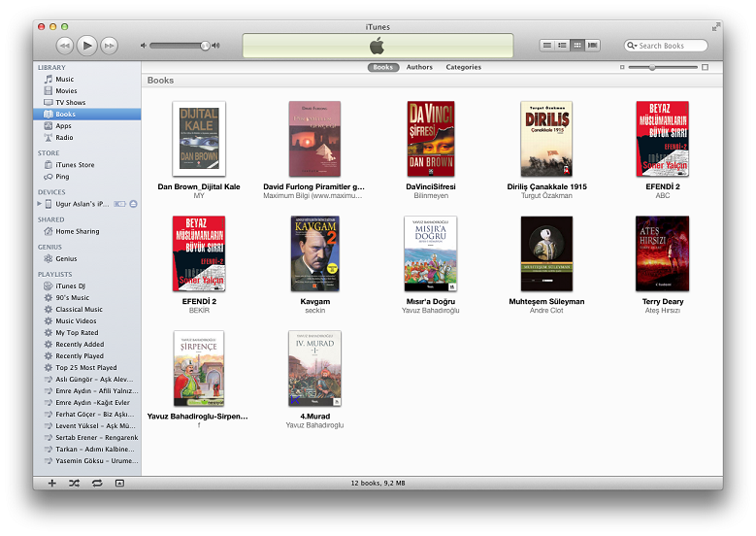Open the Kavgam book cover

click(x=315, y=254)
